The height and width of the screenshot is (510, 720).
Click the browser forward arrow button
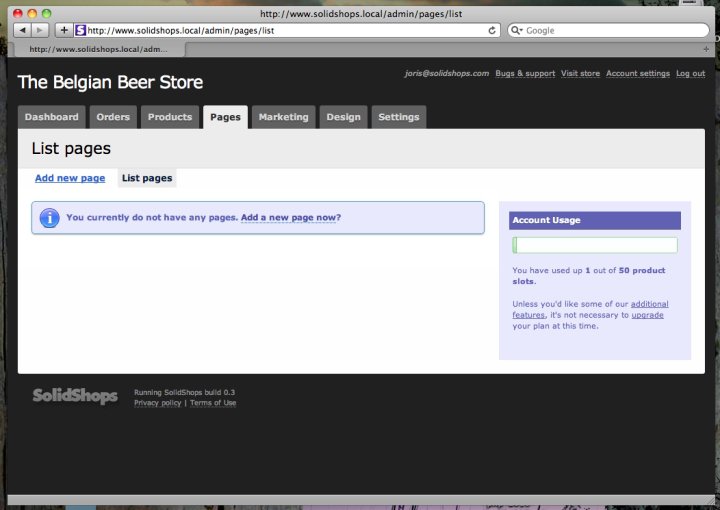40,30
